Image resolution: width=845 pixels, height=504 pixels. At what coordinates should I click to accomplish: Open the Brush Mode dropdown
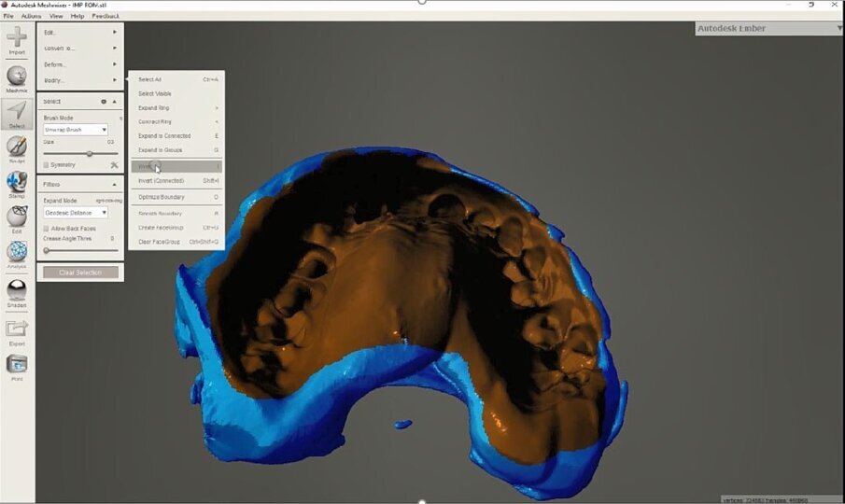tap(76, 130)
